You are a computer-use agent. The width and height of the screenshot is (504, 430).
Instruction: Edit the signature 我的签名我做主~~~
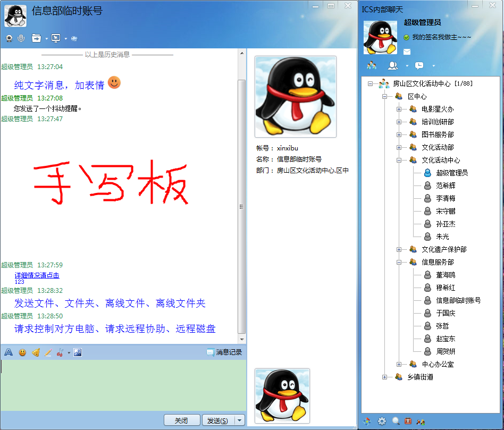pos(442,37)
